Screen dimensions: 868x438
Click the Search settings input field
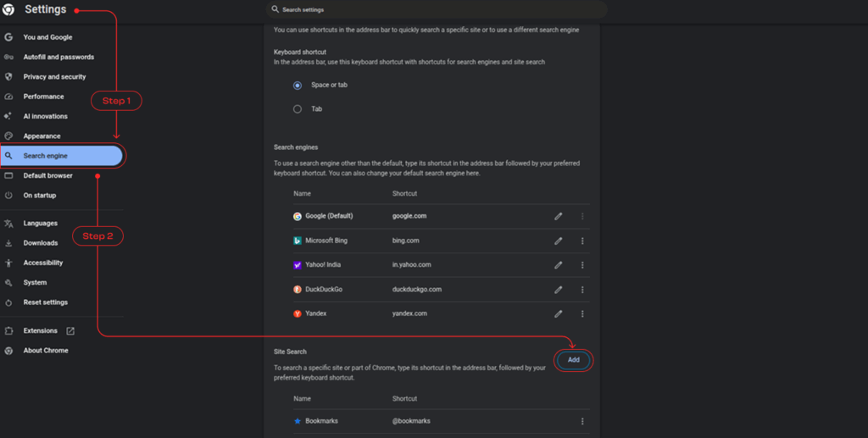[x=437, y=10]
